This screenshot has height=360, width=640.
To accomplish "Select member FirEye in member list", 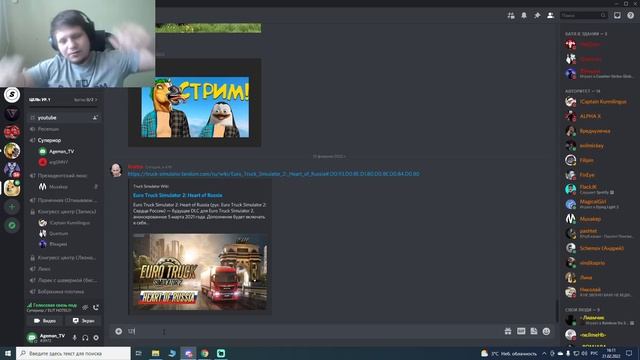I will [x=598, y=175].
